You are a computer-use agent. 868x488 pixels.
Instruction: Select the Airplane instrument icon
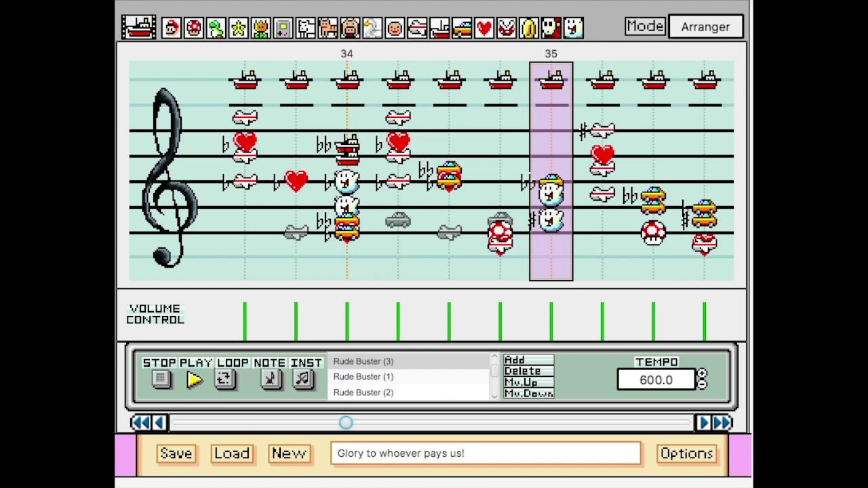pos(417,28)
